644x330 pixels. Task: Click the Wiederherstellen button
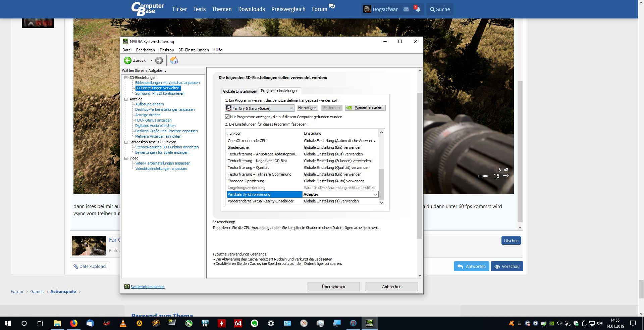coord(366,108)
